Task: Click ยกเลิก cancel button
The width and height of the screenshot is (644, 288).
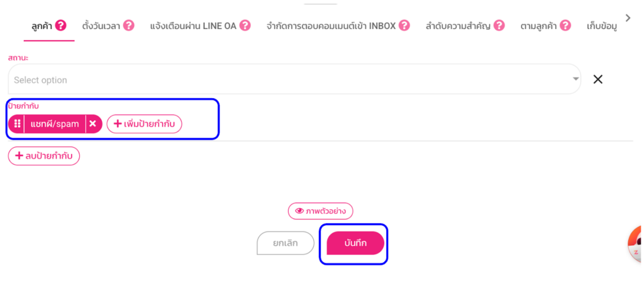Action: tap(285, 243)
